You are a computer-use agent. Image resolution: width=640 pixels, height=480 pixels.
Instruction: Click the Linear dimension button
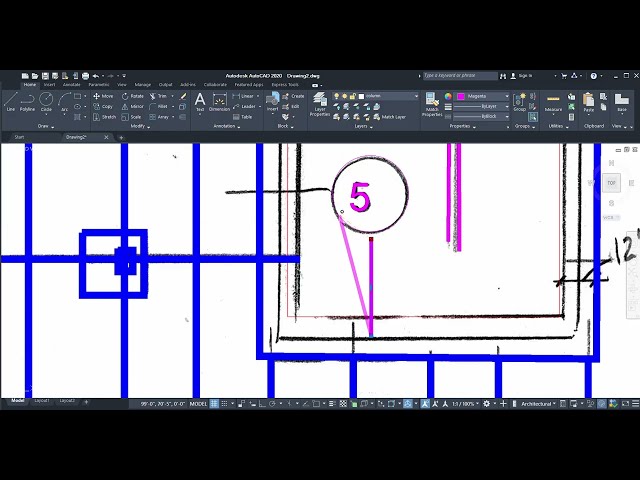point(244,96)
